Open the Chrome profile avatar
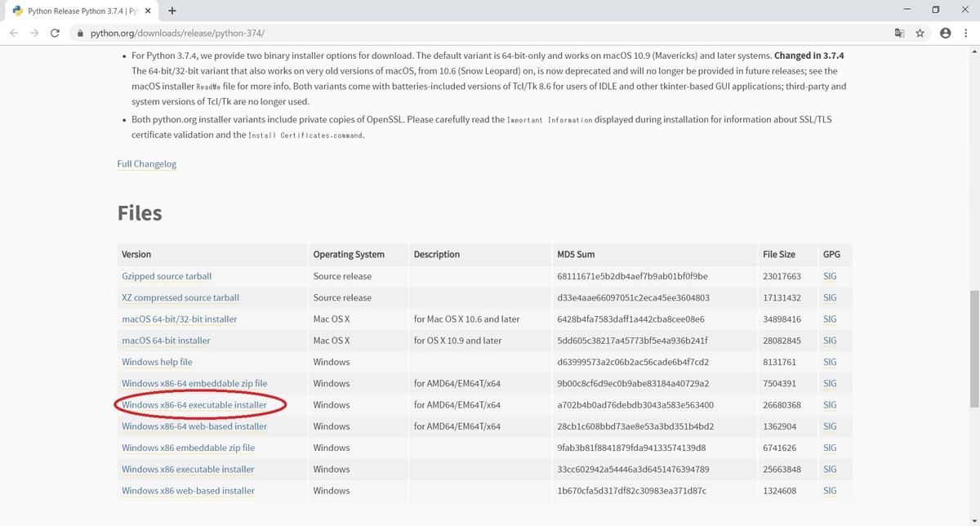The width and height of the screenshot is (980, 526). [x=946, y=33]
